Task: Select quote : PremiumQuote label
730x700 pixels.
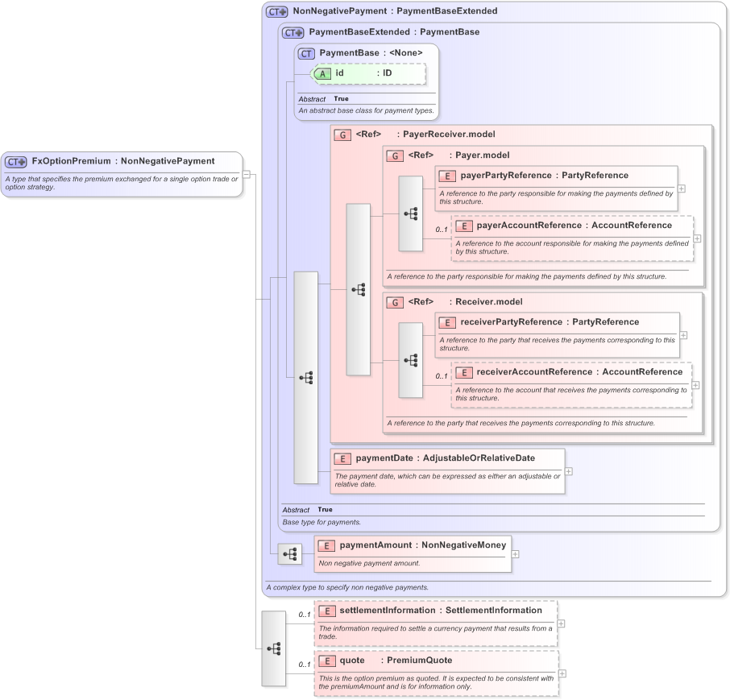Action: pos(396,660)
